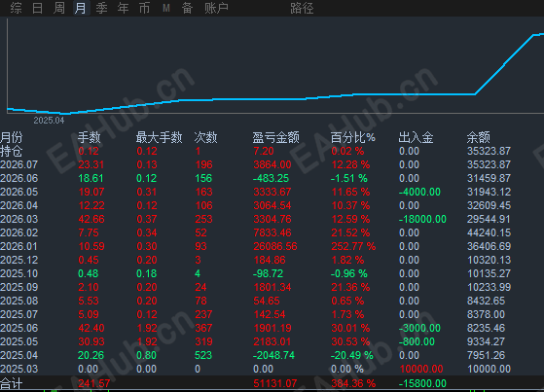Screen dimensions: 544x392
Task: Select the 2026.02 month row
Action: (255, 232)
